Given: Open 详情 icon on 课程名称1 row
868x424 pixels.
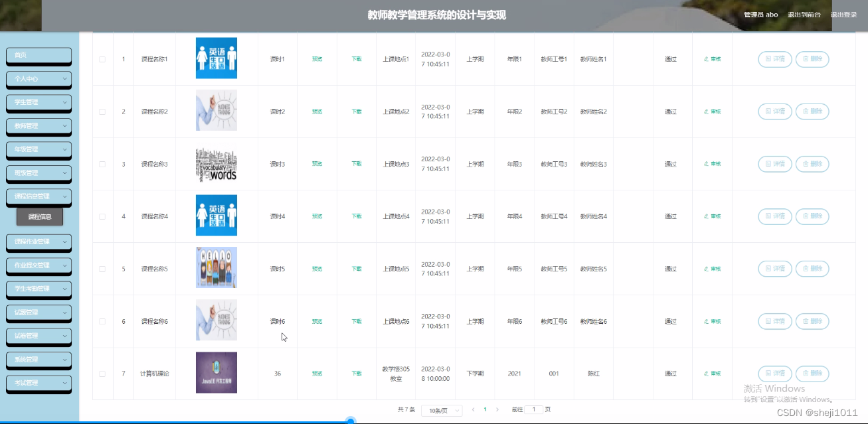Looking at the screenshot, I should 774,59.
